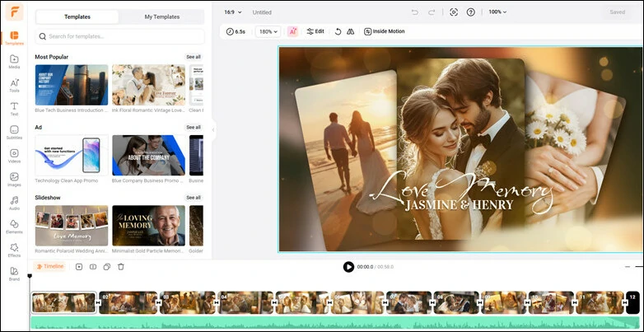644x332 pixels.
Task: Select the Templates sidebar icon
Action: 14,38
